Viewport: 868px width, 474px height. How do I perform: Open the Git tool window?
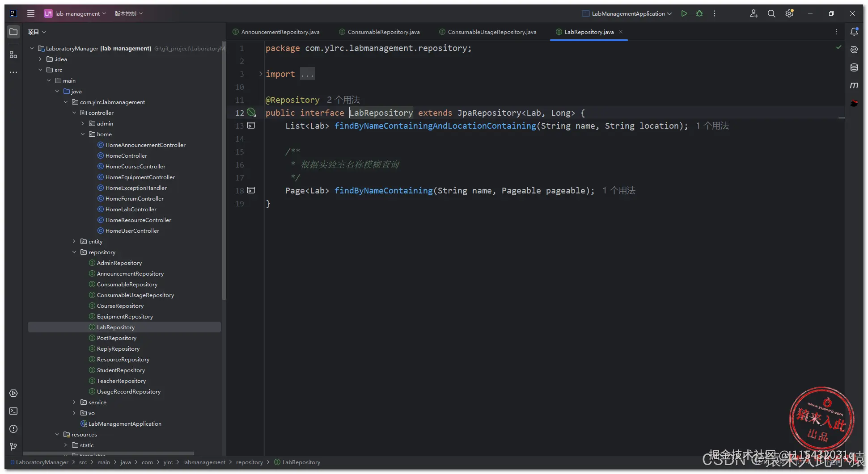pos(13,446)
